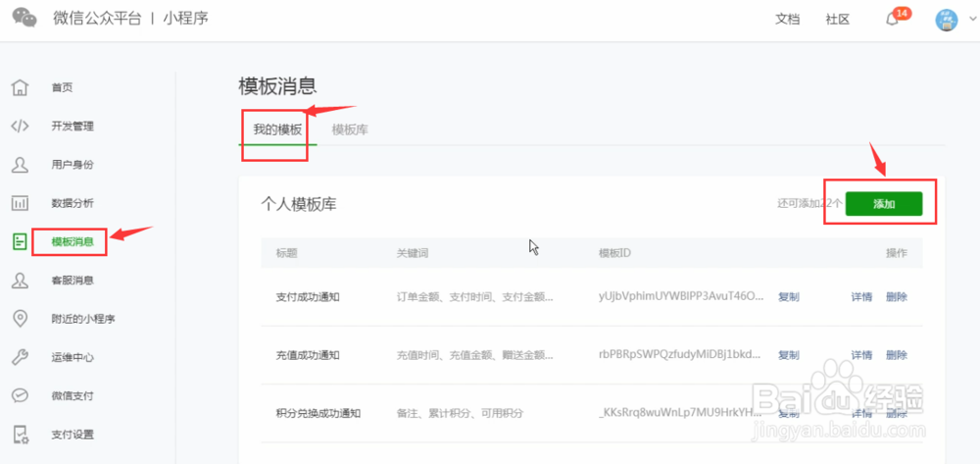Viewport: 980px width, 464px height.
Task: Click the 数据分析 chart icon
Action: (x=21, y=203)
